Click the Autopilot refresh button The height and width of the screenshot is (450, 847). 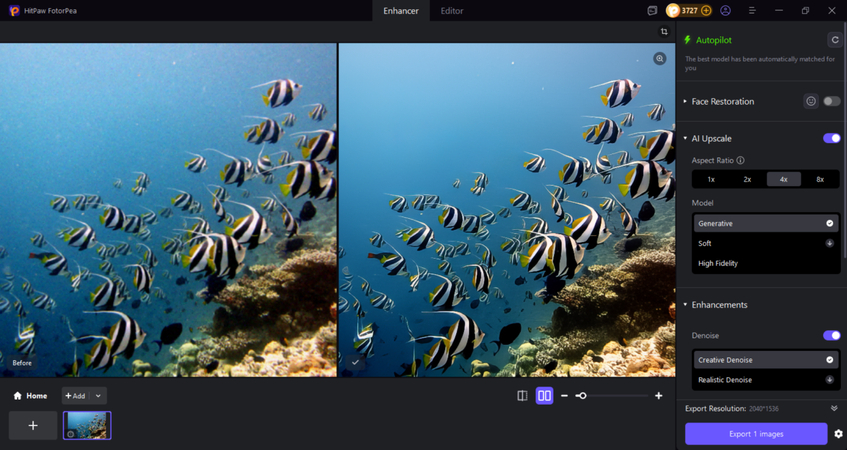[x=835, y=40]
